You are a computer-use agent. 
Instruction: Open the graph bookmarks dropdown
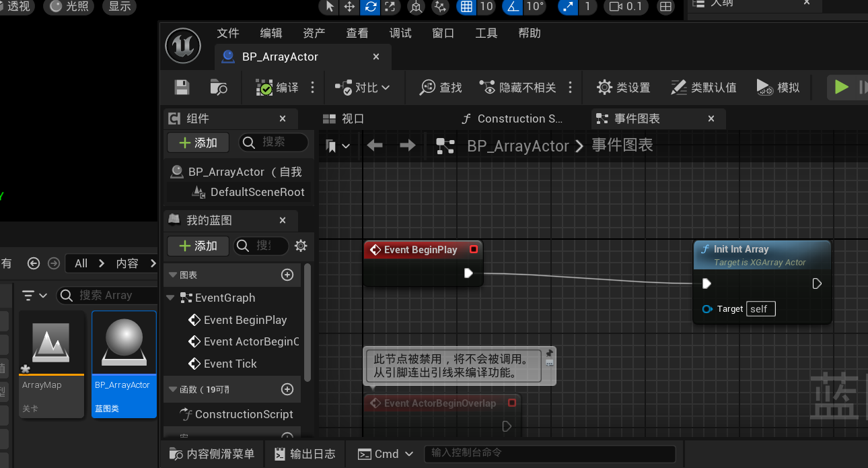coord(338,145)
